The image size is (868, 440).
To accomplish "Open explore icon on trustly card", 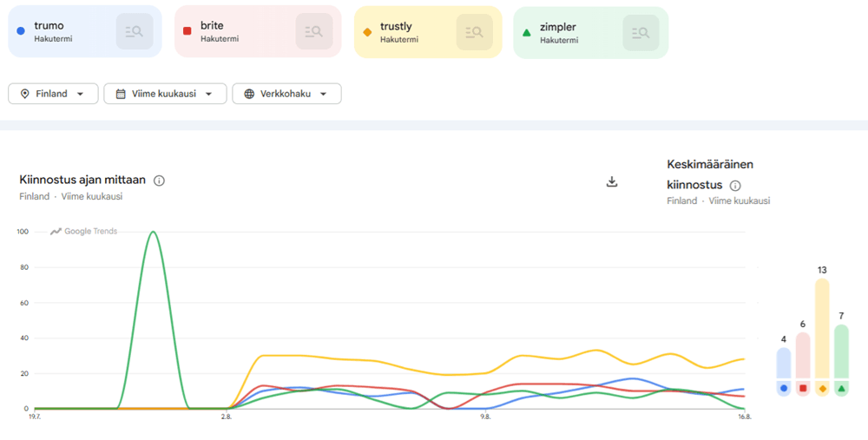I will tap(475, 32).
